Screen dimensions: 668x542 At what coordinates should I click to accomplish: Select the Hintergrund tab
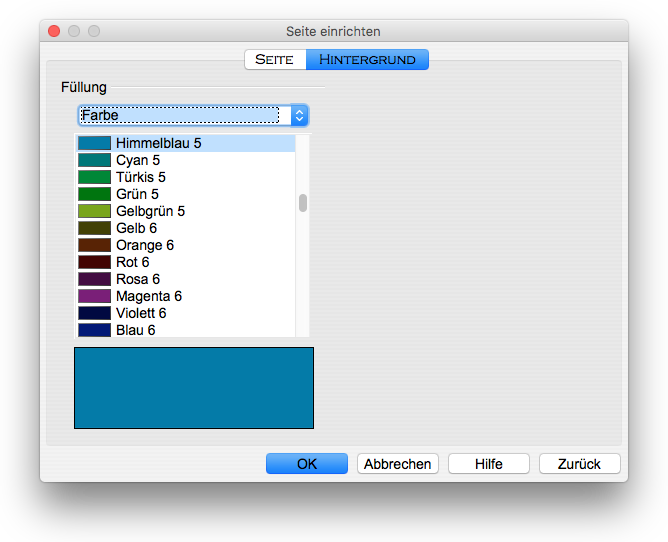tap(367, 59)
